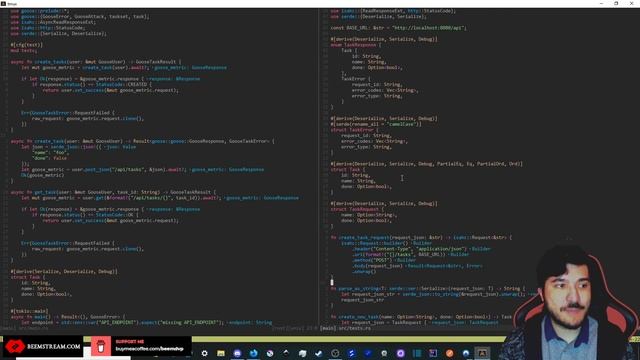The height and width of the screenshot is (360, 640).
Task: Open orange round icon in taskbar
Action: pyautogui.click(x=449, y=353)
